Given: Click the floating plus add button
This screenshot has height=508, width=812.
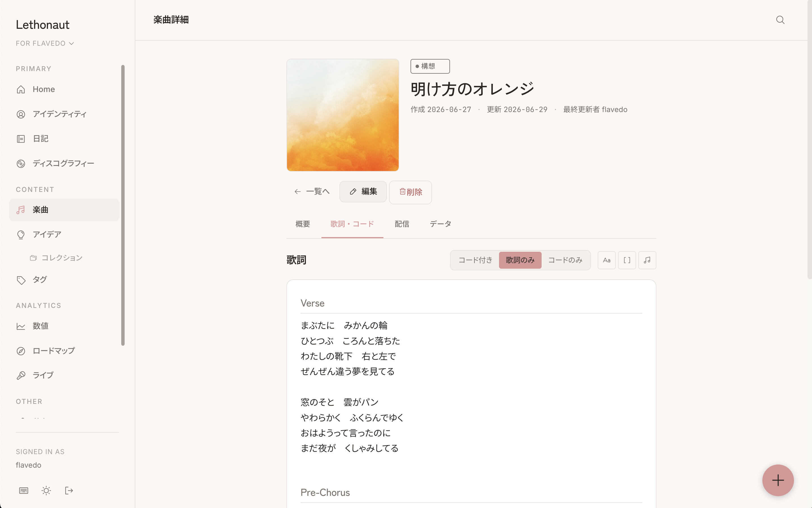Looking at the screenshot, I should 778,480.
